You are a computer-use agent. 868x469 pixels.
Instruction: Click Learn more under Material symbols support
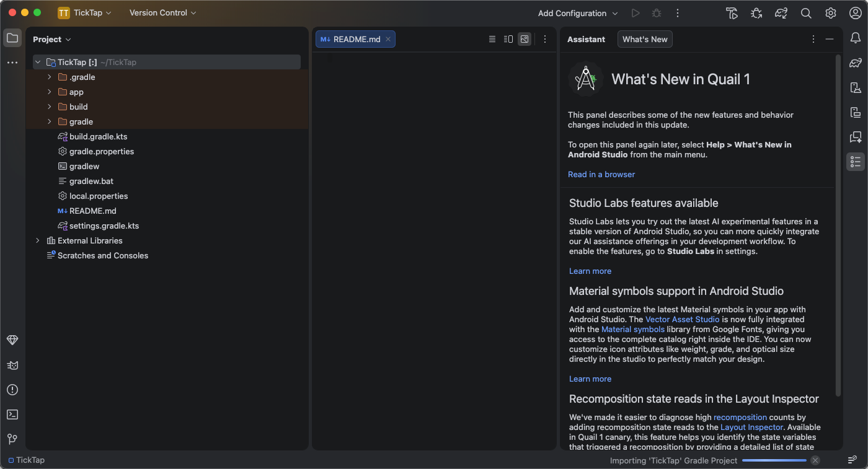pos(590,379)
